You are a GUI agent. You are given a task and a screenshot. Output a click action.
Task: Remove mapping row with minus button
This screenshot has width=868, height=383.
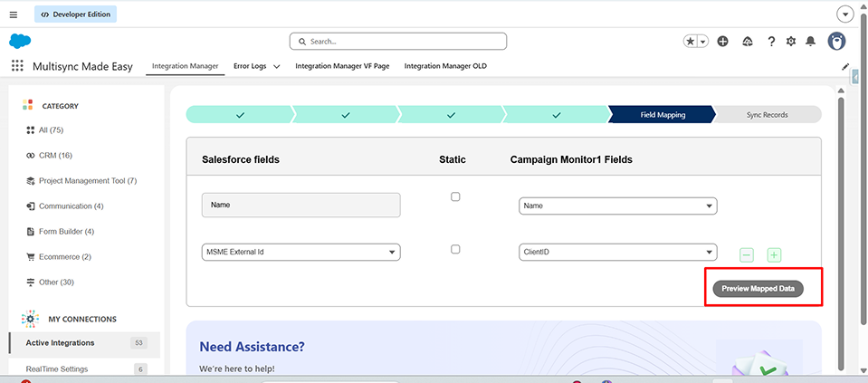pyautogui.click(x=747, y=255)
